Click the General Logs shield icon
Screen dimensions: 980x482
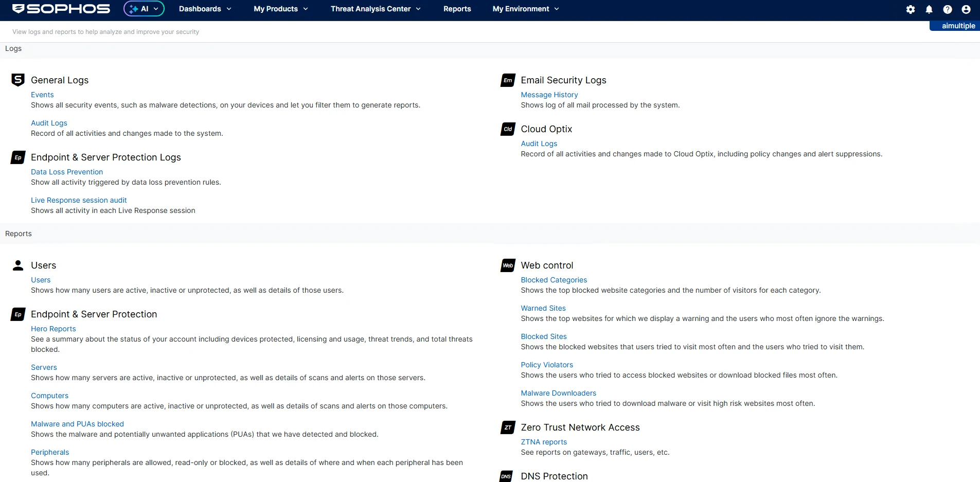18,80
